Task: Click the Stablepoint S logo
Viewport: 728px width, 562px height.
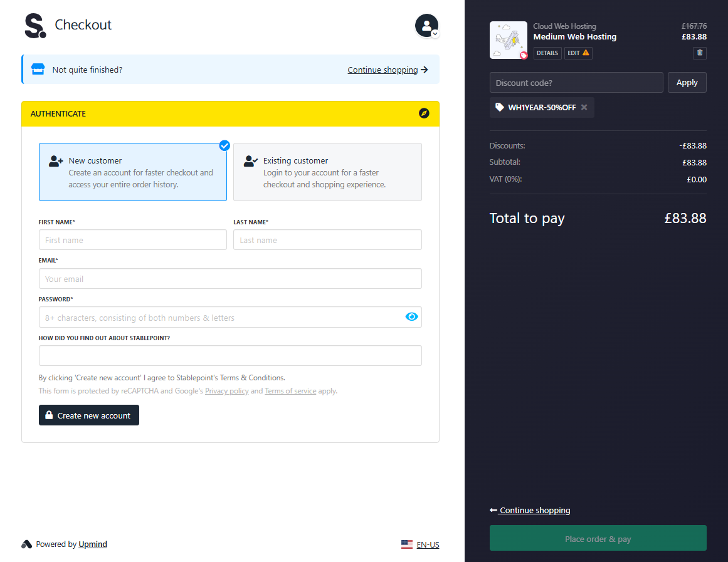Action: (x=35, y=26)
